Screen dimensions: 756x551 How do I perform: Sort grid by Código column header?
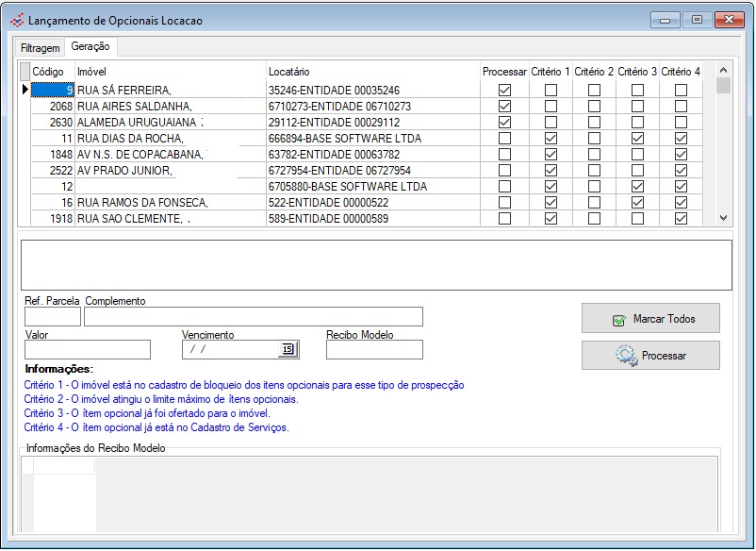(46, 72)
